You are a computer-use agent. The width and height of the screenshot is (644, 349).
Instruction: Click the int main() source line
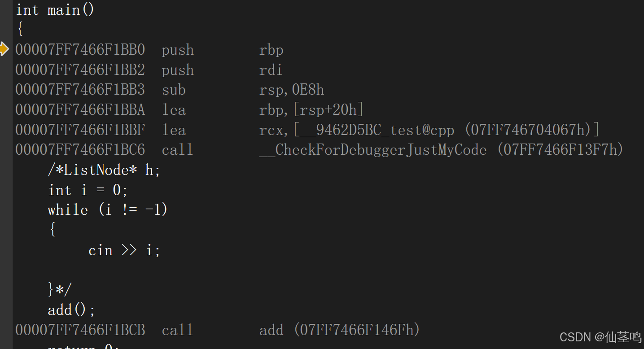point(55,9)
